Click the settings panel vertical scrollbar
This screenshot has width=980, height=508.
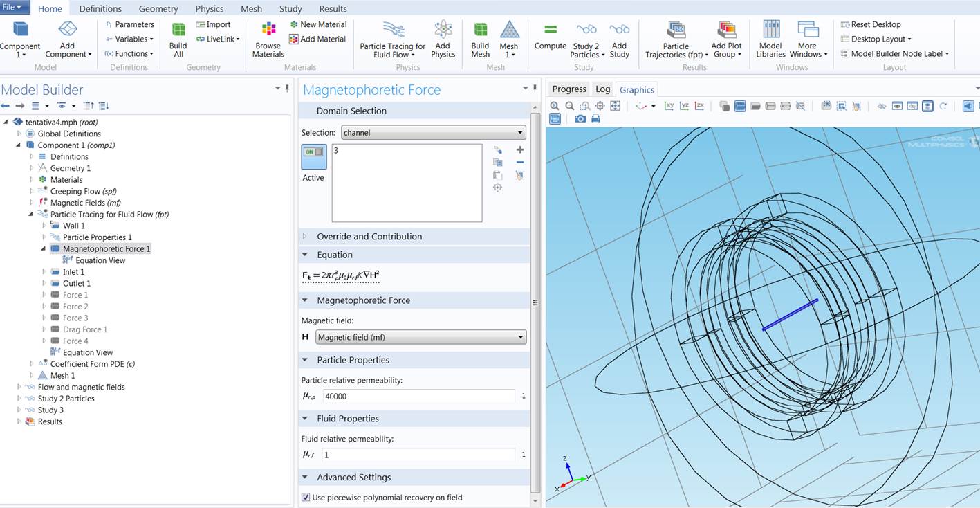[x=534, y=302]
